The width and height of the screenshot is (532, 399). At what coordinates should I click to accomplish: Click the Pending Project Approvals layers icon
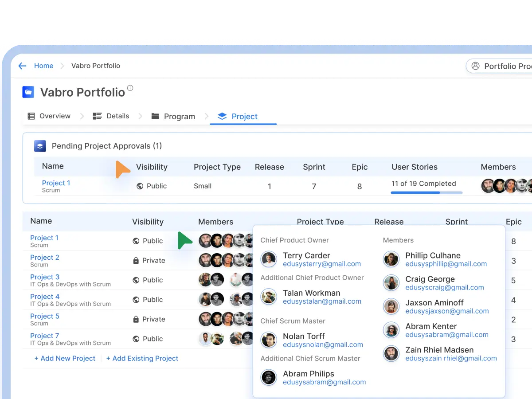pyautogui.click(x=40, y=146)
